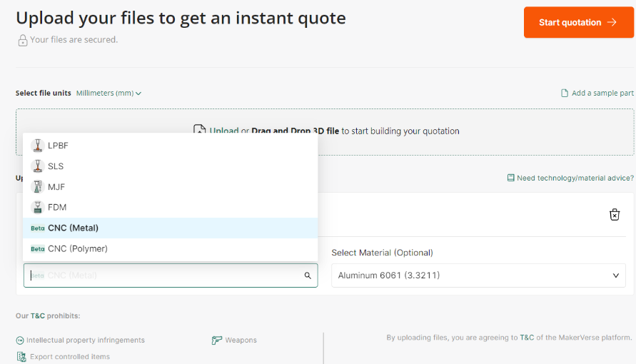
Task: Select the LPBF technology option
Action: pos(171,146)
